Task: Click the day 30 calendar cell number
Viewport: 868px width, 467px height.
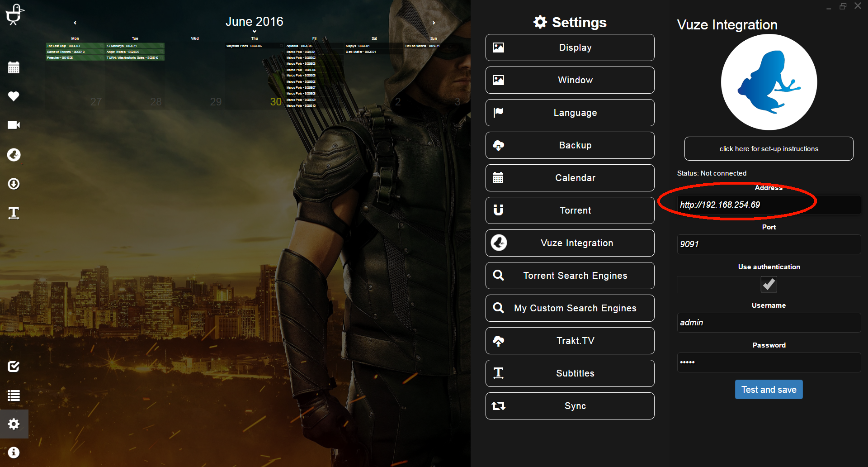Action: 276,102
